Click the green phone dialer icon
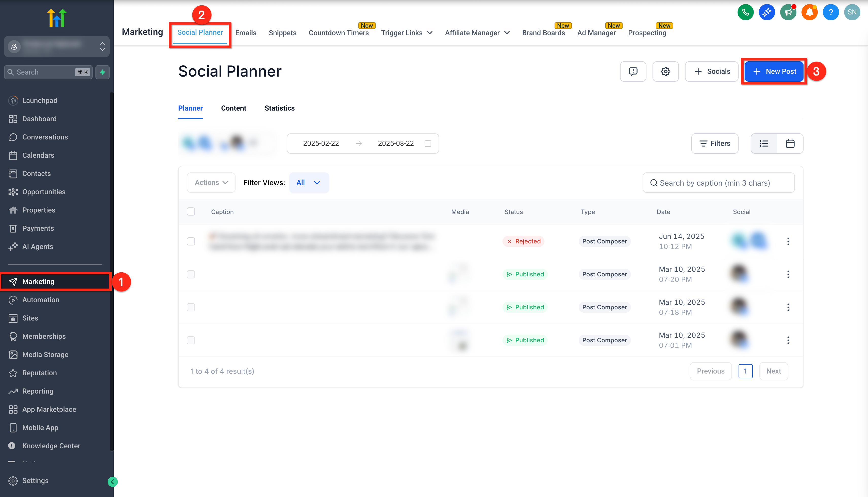The height and width of the screenshot is (497, 868). pos(745,12)
